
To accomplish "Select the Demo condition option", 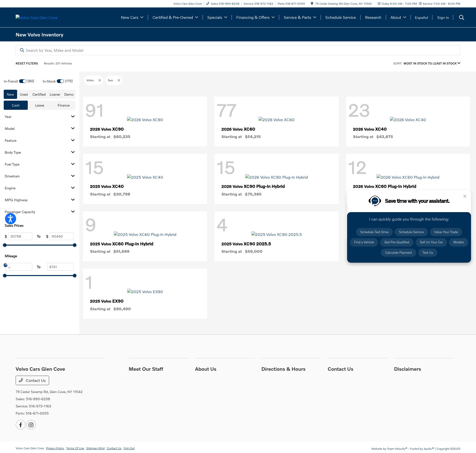I will [x=69, y=94].
